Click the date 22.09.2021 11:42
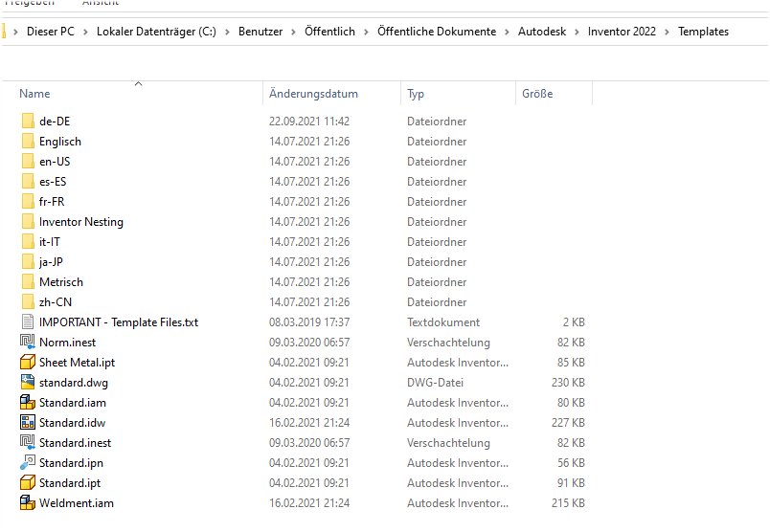This screenshot has height=532, width=770. (x=309, y=121)
